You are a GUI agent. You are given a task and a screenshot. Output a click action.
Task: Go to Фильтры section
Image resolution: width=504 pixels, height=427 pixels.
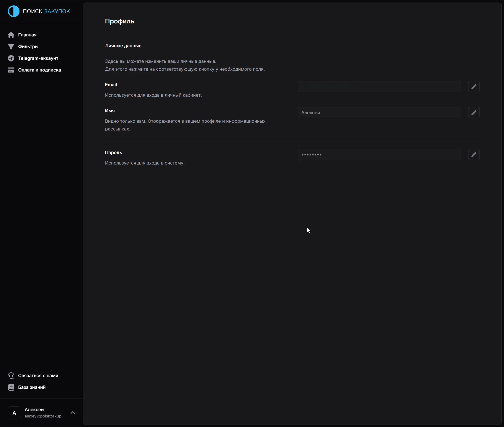point(28,46)
